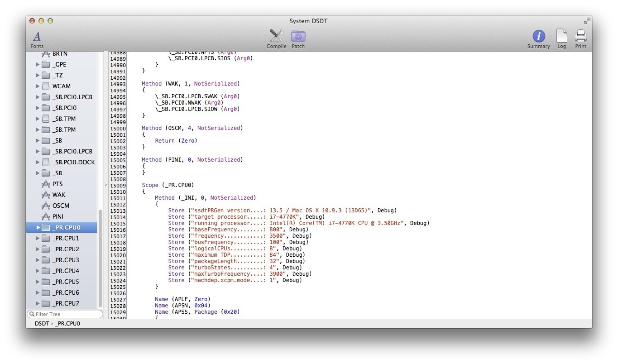Open the Fonts panel from the toolbar
618x364 pixels.
coord(37,39)
